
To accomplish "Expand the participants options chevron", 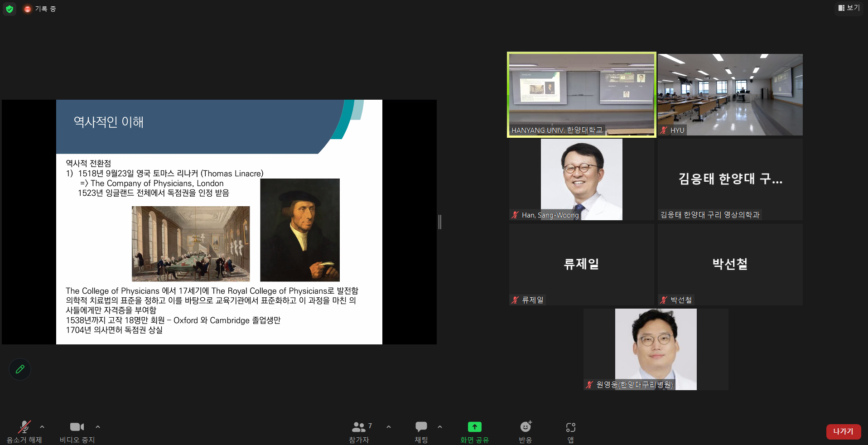I will click(389, 427).
